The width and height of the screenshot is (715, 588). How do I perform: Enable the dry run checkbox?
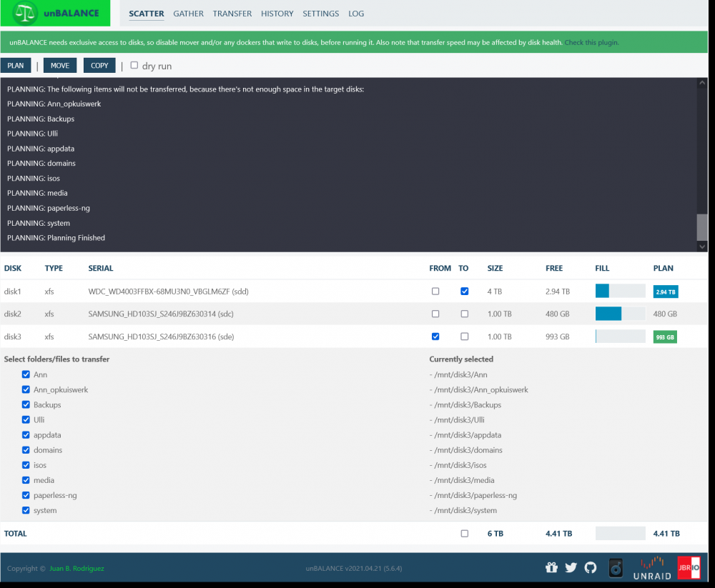pos(134,65)
